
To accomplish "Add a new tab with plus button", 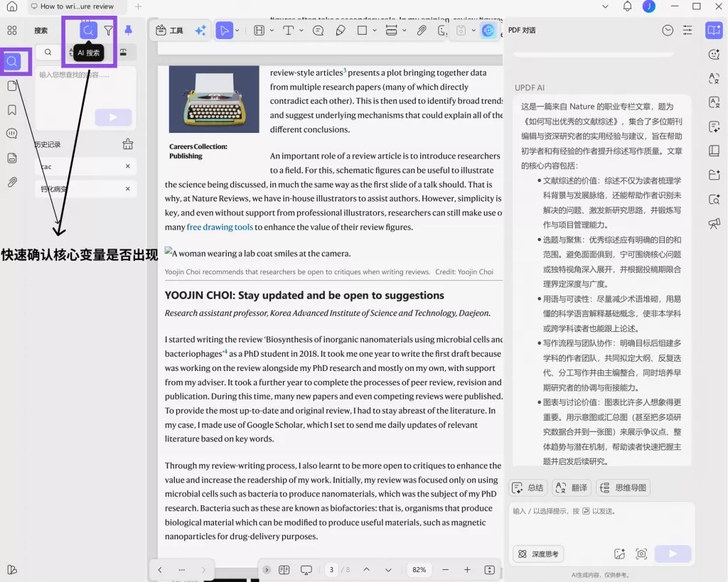I will coord(138,6).
